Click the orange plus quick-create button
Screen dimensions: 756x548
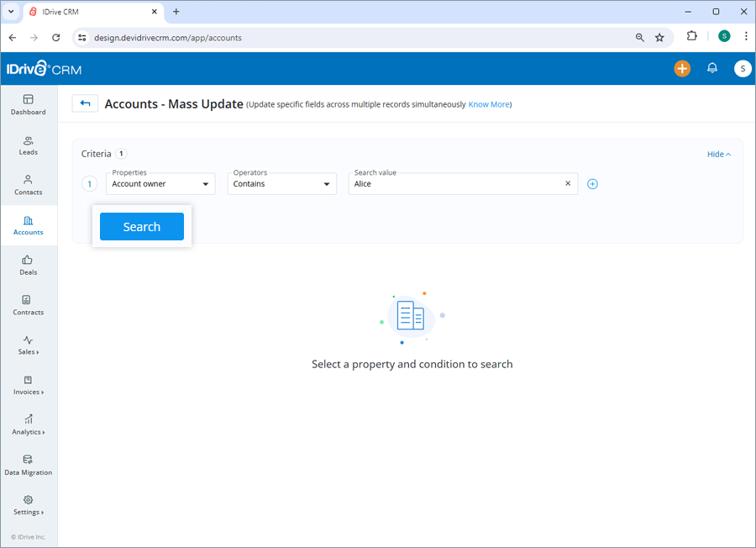682,69
